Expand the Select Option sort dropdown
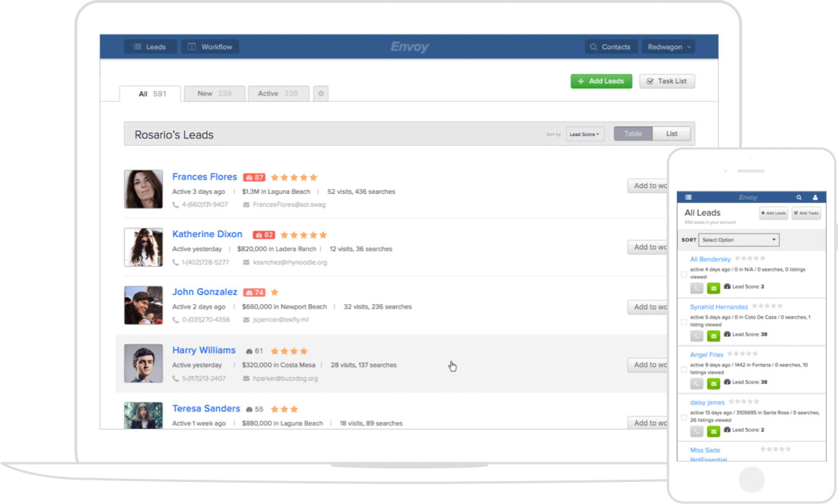The width and height of the screenshot is (838, 504). [738, 240]
